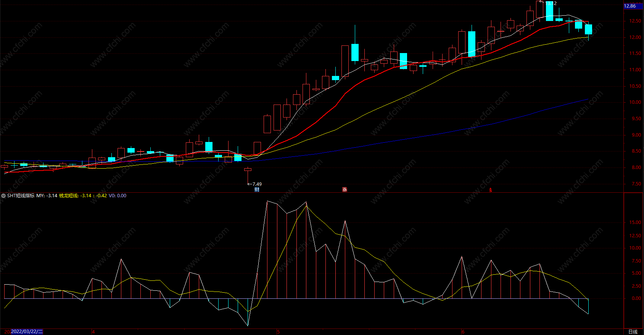Click the 0.00 indicator axis label
The image size is (644, 335).
click(636, 298)
